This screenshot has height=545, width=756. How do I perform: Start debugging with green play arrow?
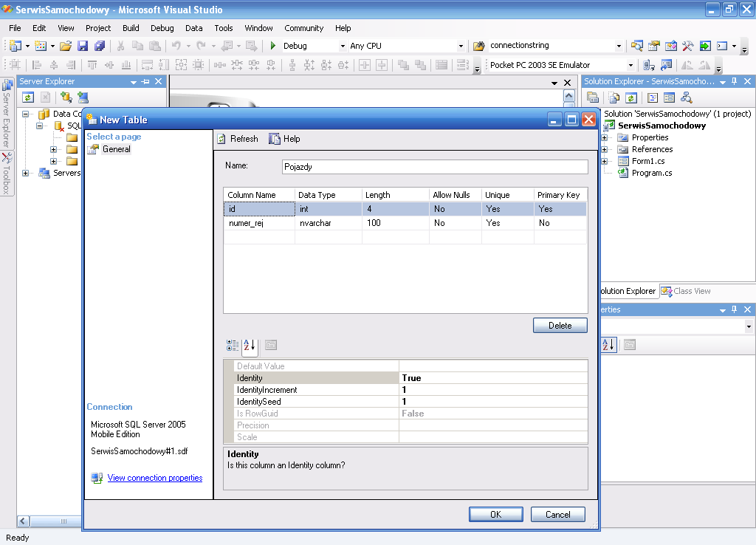click(x=273, y=46)
